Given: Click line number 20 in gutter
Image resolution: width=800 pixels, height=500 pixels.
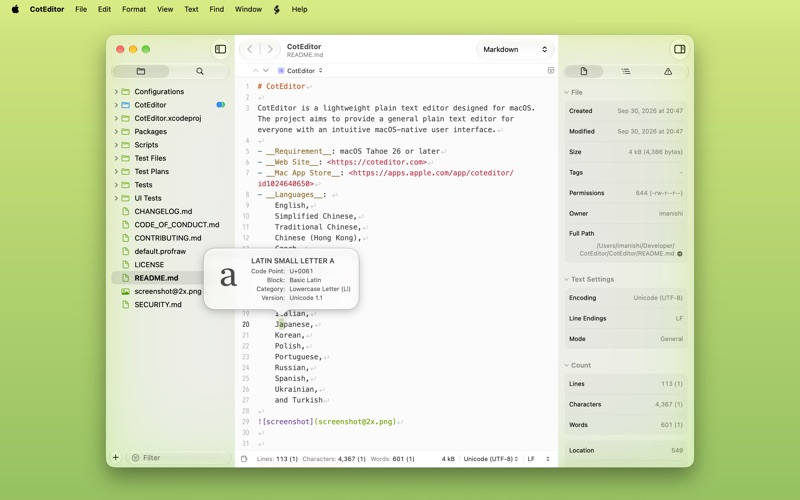Looking at the screenshot, I should [246, 324].
